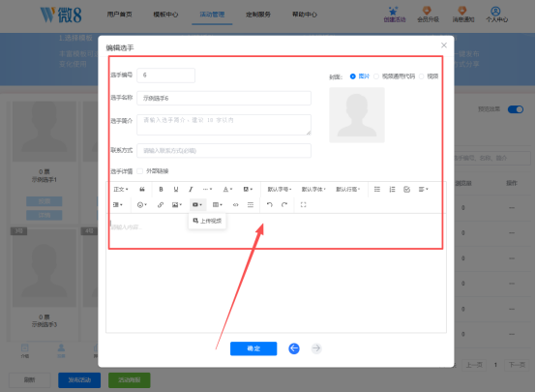Click the cover image placeholder thumbnail
Screen dimensions: 536x392
click(x=357, y=115)
